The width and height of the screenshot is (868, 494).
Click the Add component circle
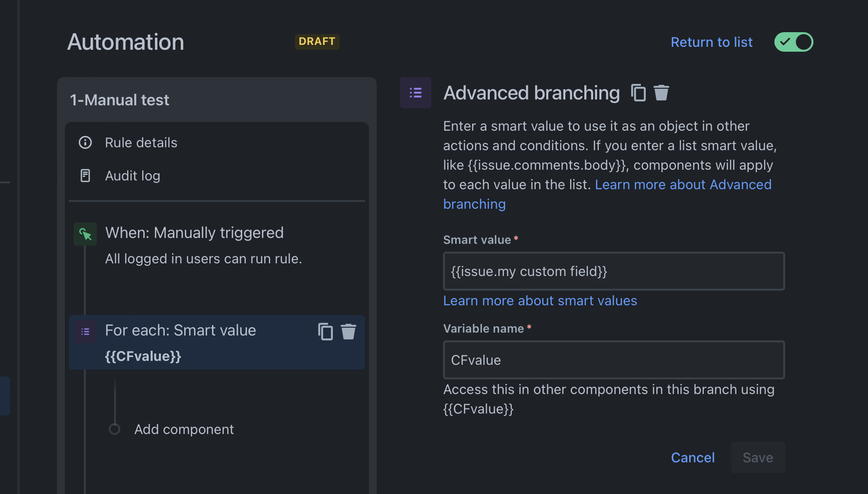115,429
